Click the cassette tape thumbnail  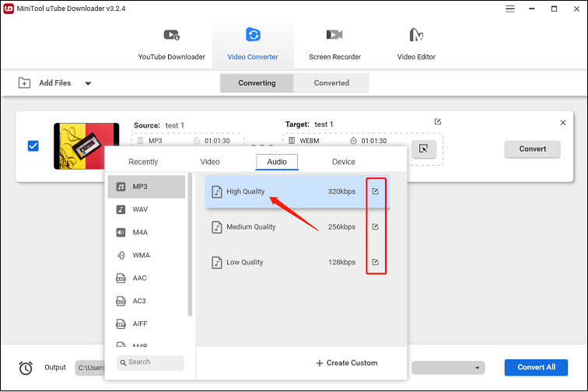point(86,146)
